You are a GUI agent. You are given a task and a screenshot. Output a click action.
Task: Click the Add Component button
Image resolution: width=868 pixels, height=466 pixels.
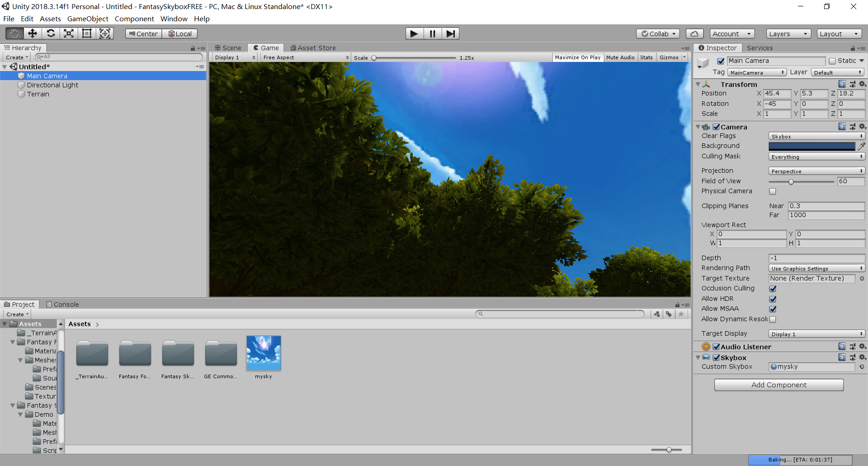(778, 385)
